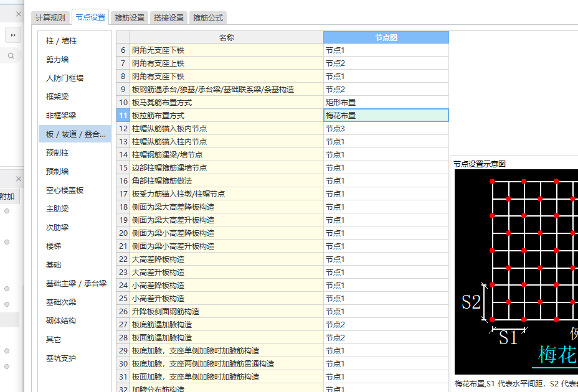Viewport: 578px width, 392px height.
Task: Select the bottom radio button in left panel
Action: coord(7,366)
